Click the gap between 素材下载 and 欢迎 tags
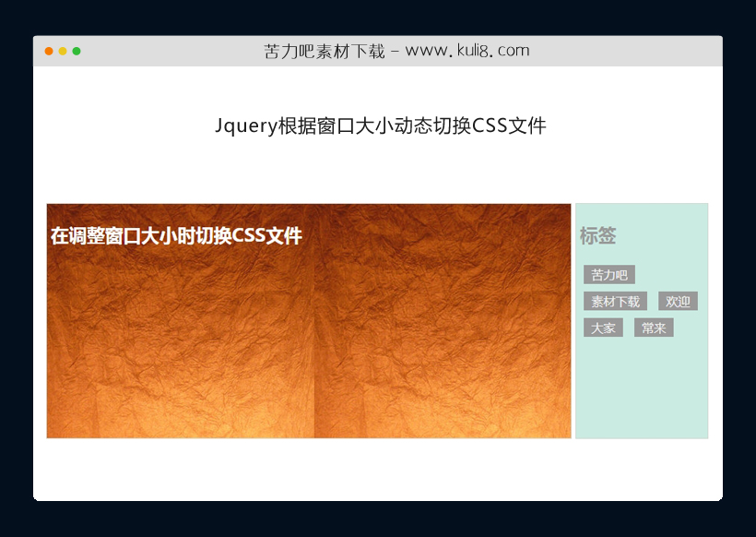This screenshot has width=756, height=537. pos(653,301)
